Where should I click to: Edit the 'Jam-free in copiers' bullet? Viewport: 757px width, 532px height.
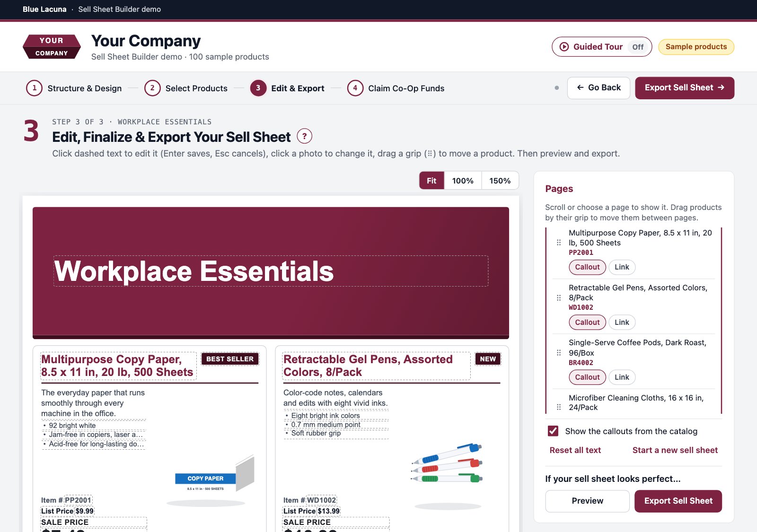pos(94,435)
